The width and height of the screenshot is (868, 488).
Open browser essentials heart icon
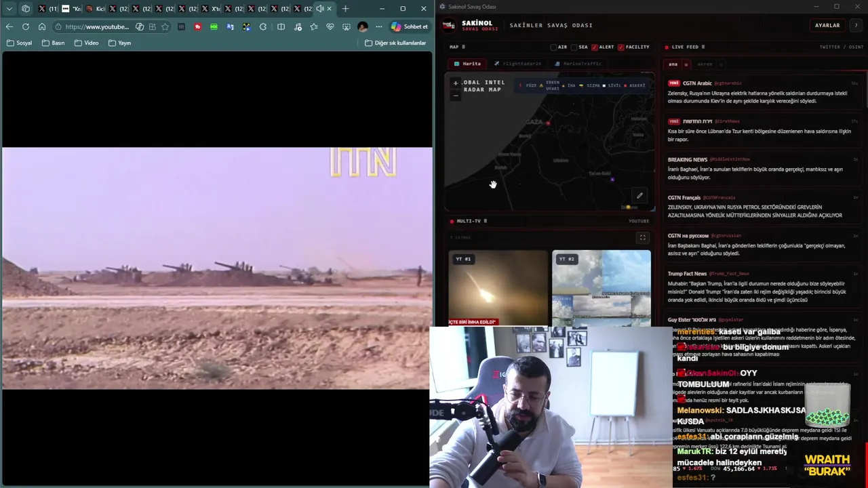pyautogui.click(x=330, y=26)
